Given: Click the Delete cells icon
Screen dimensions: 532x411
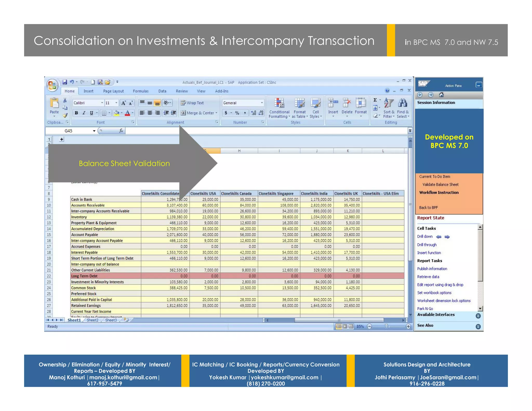Looking at the screenshot, I should 347,103.
